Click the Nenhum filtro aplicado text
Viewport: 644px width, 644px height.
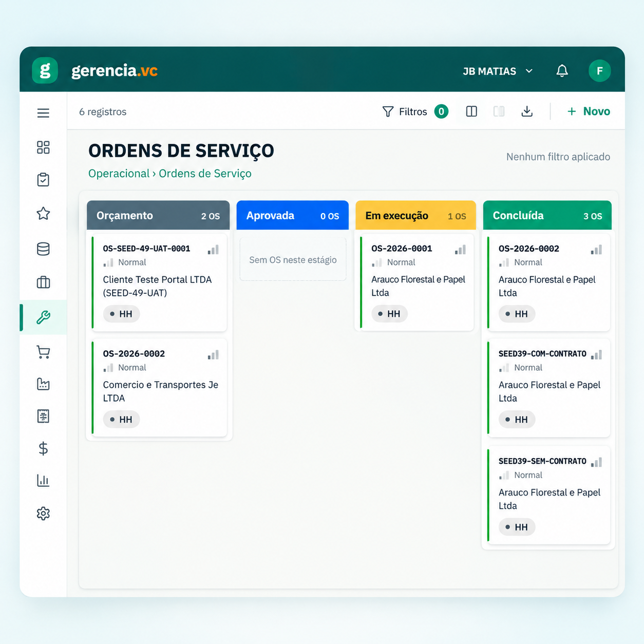point(558,157)
